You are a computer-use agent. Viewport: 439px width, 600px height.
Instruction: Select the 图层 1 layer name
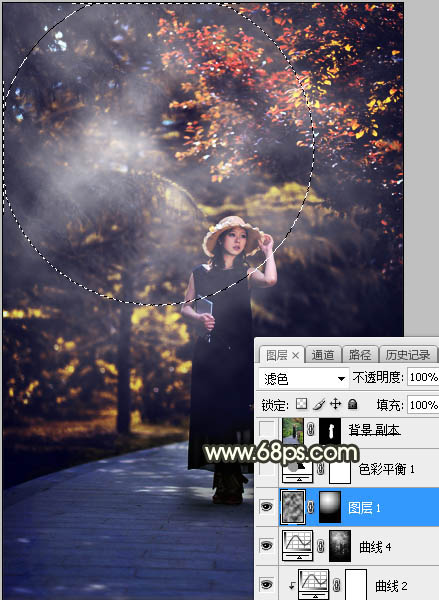pyautogui.click(x=364, y=508)
